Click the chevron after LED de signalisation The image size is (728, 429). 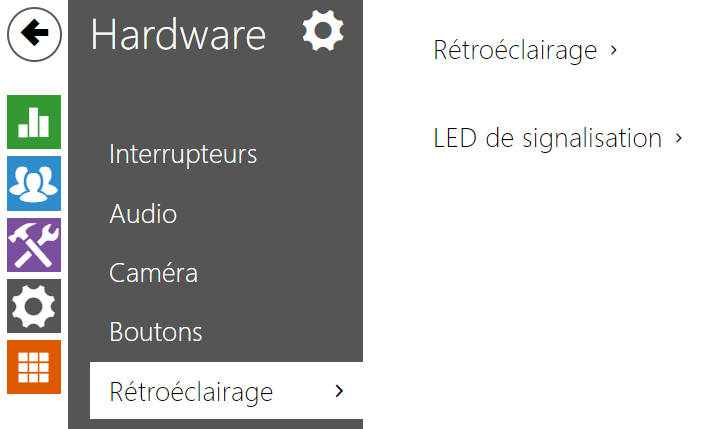(x=679, y=138)
